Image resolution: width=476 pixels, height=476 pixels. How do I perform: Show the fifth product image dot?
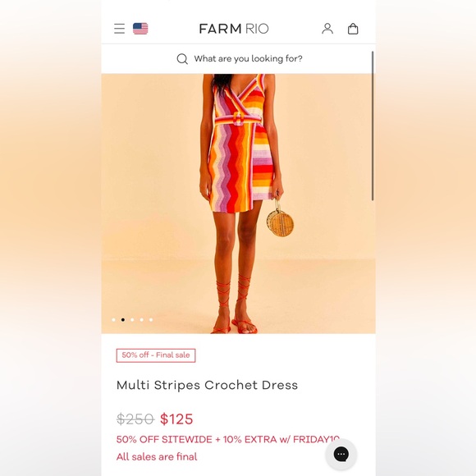tap(151, 320)
